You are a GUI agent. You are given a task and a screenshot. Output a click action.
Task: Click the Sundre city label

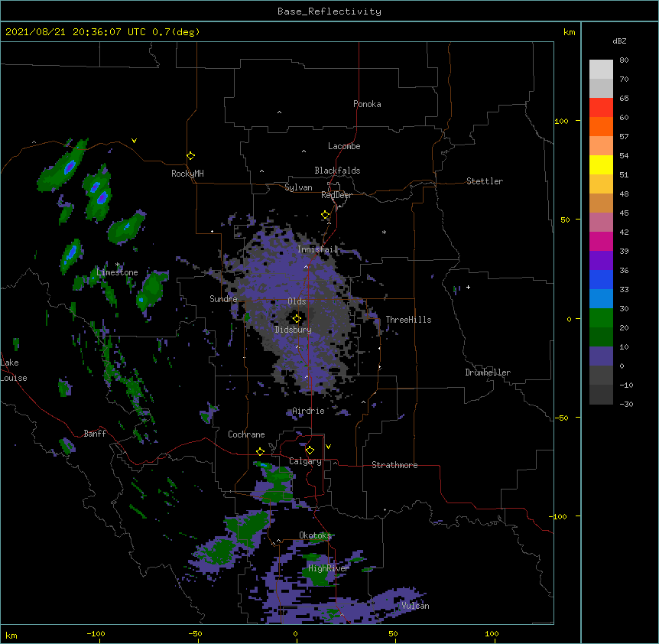pyautogui.click(x=223, y=299)
